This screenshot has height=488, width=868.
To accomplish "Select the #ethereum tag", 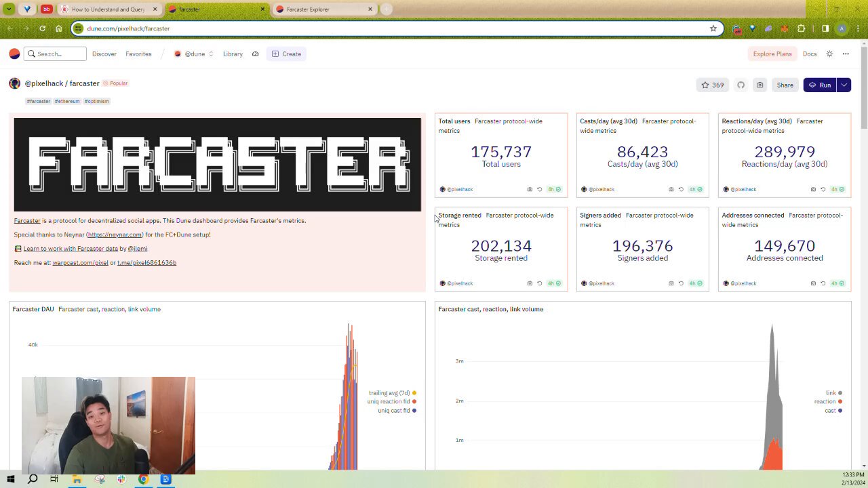I will coord(67,101).
